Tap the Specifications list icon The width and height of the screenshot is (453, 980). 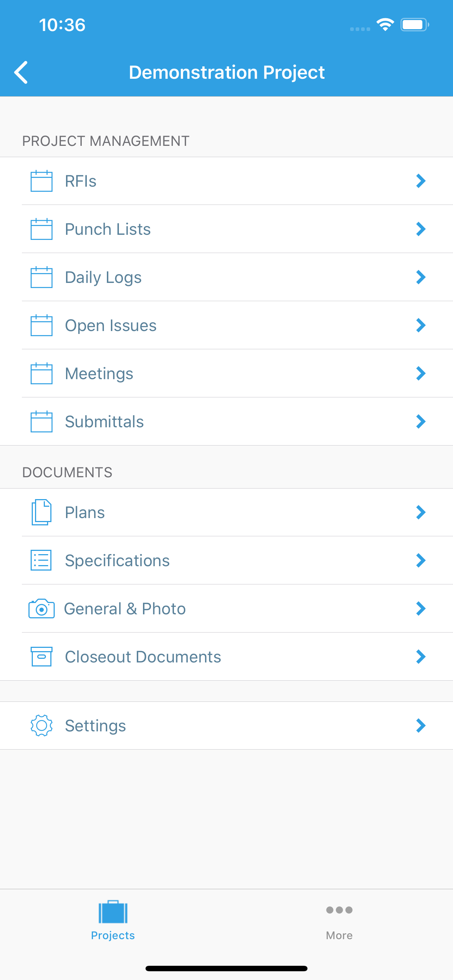(x=41, y=560)
